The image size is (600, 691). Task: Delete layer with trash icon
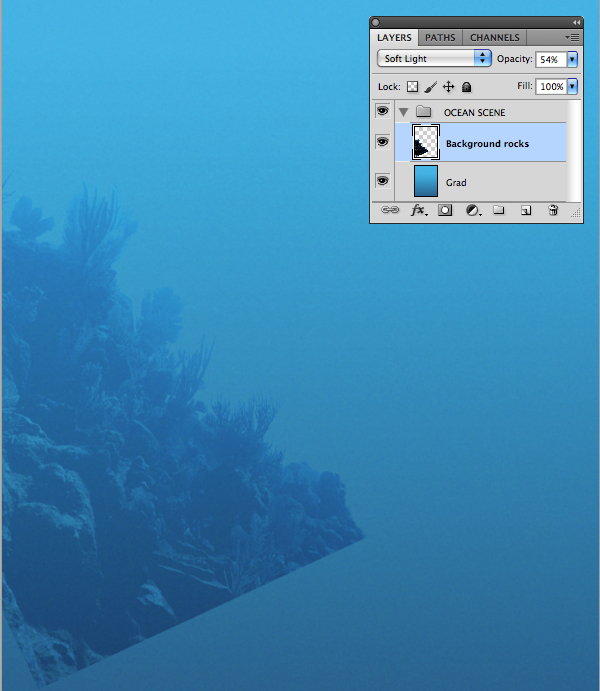pos(553,210)
